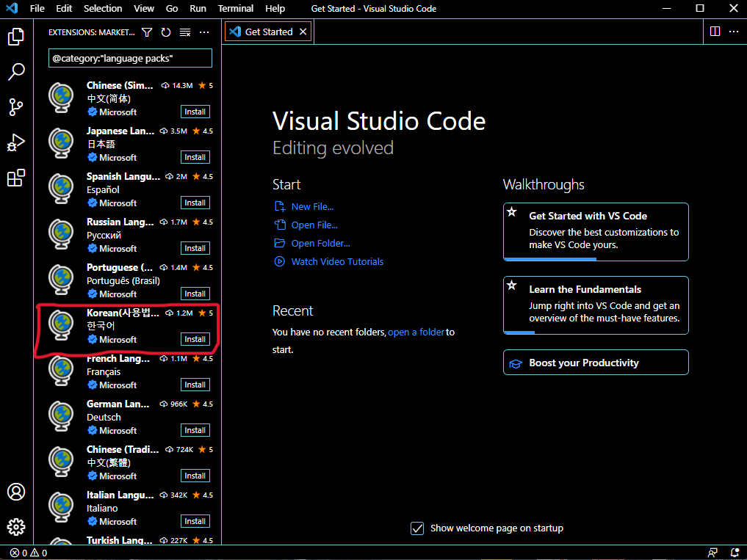747x560 pixels.
Task: Click the Français description text
Action: 104,371
